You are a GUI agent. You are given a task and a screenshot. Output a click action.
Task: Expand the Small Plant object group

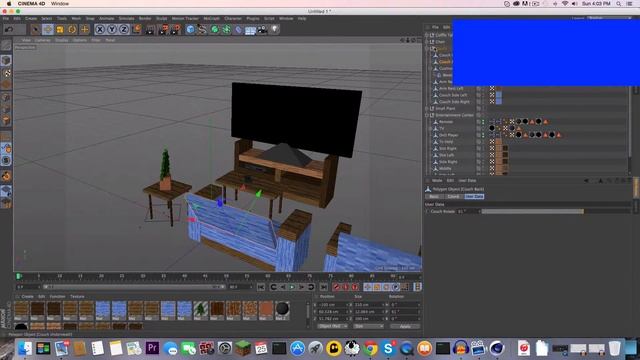pos(427,109)
